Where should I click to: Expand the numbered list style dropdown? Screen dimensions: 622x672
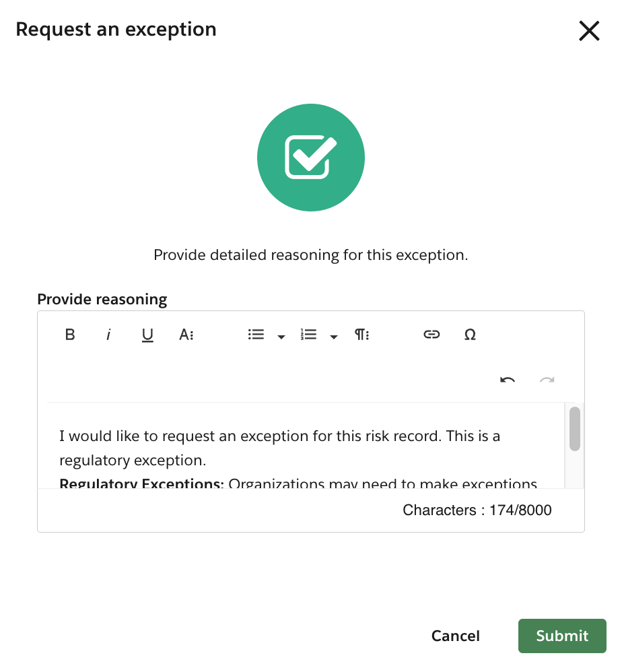[x=334, y=337]
